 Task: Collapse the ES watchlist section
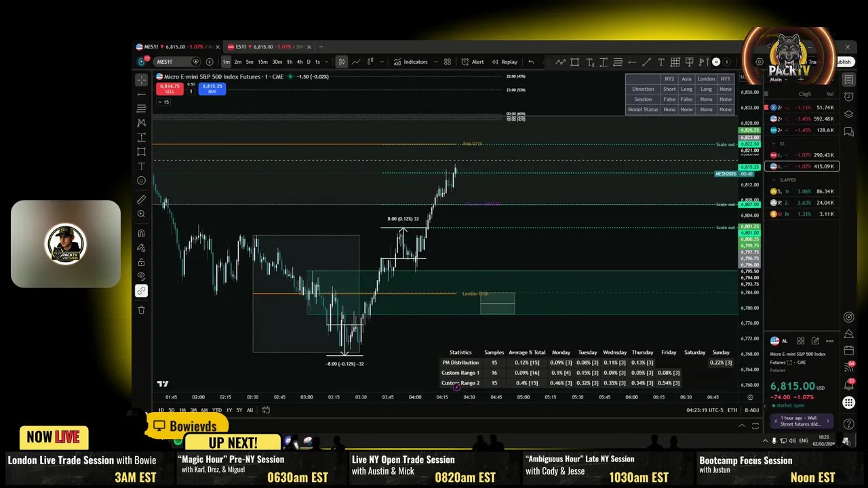774,144
